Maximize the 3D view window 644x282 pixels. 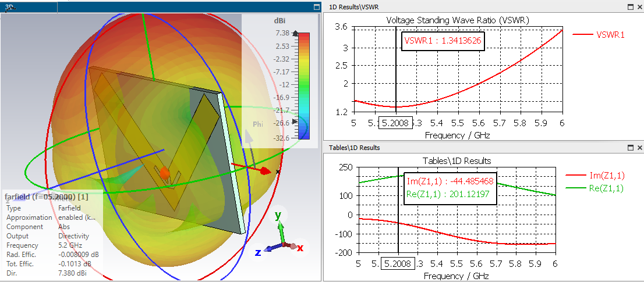[x=316, y=7]
